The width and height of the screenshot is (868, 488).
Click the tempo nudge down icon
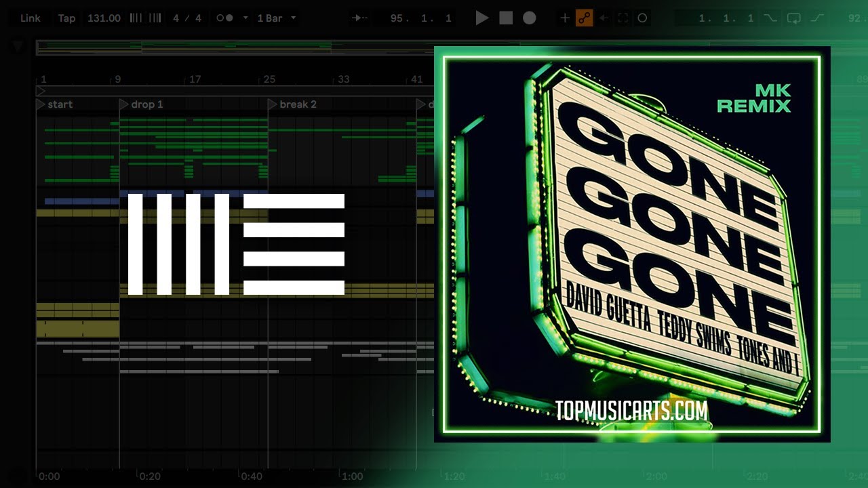136,18
